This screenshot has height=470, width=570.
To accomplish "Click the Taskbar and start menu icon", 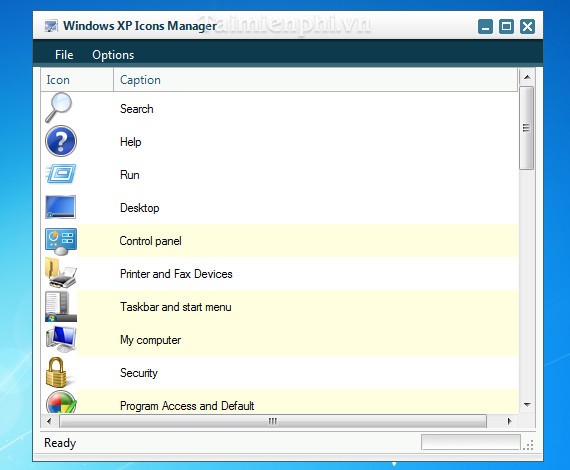I will point(61,306).
